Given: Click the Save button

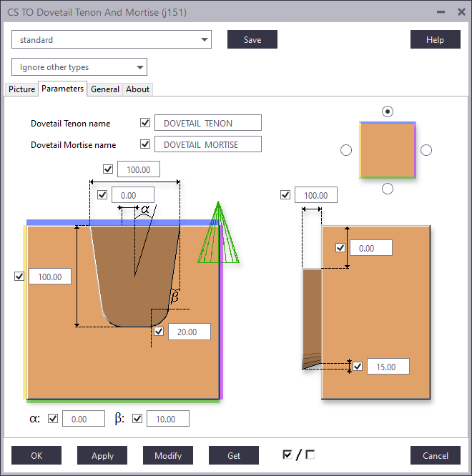Looking at the screenshot, I should (252, 39).
